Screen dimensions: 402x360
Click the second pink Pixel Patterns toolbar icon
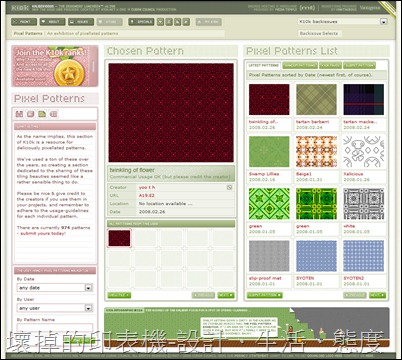[x=31, y=114]
